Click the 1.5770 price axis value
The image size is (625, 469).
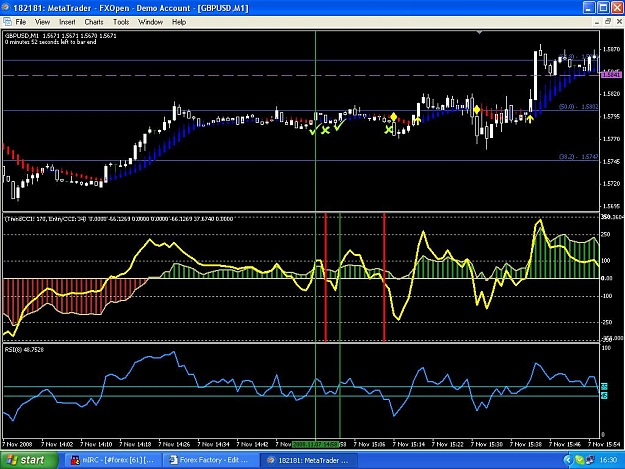(612, 139)
